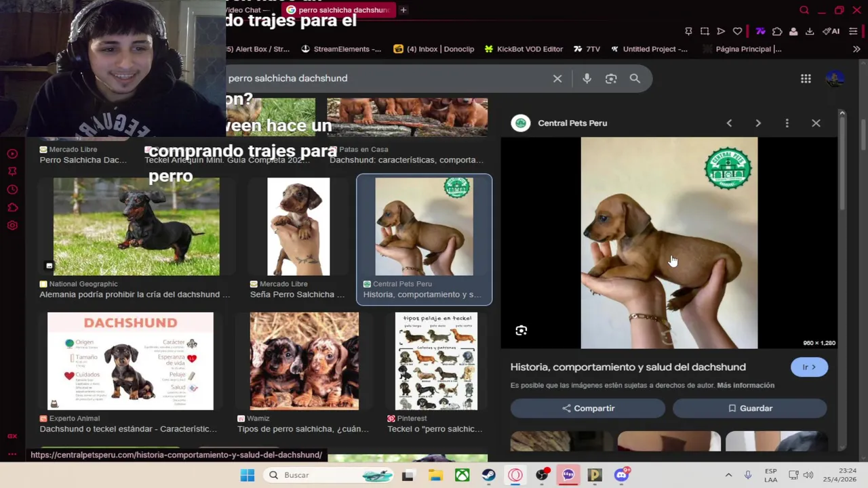Open KickBot VOD Editor bookmark

tap(524, 49)
